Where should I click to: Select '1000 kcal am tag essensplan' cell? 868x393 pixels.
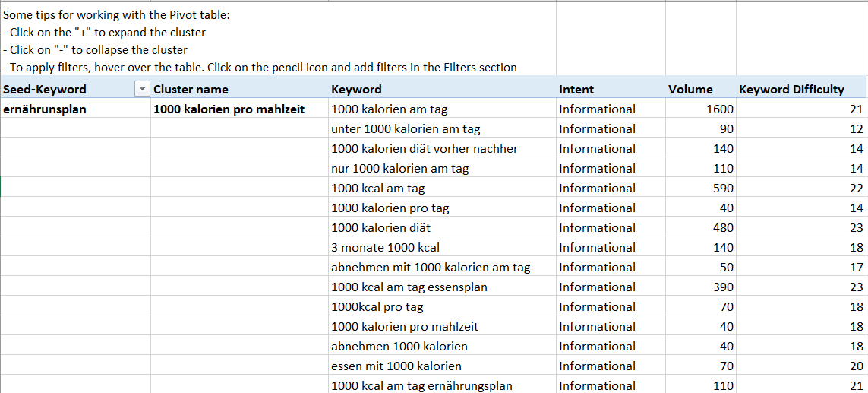(442, 287)
